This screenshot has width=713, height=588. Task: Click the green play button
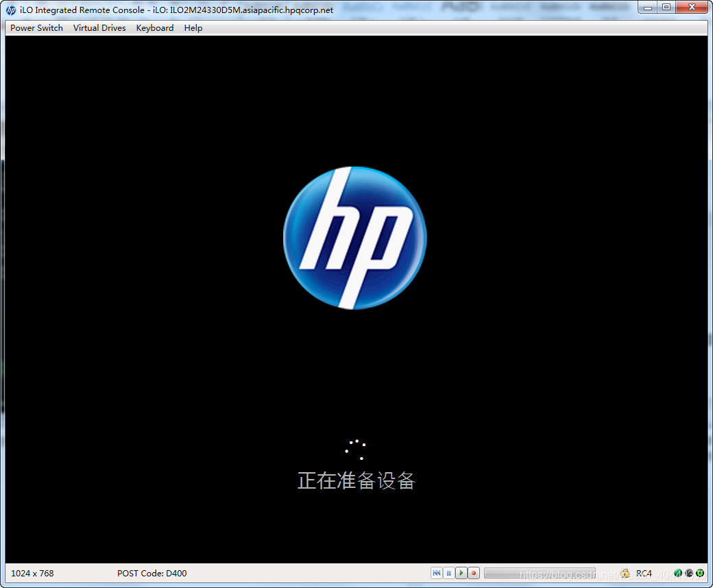click(x=461, y=573)
